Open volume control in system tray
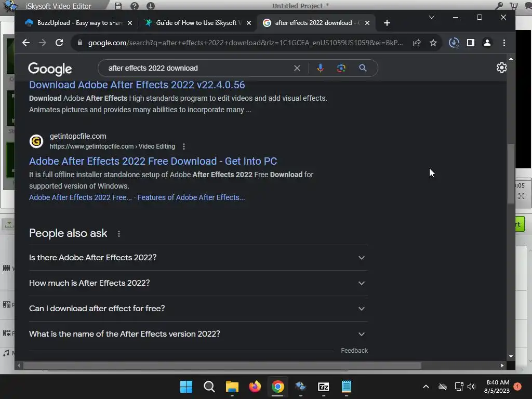 pos(471,387)
